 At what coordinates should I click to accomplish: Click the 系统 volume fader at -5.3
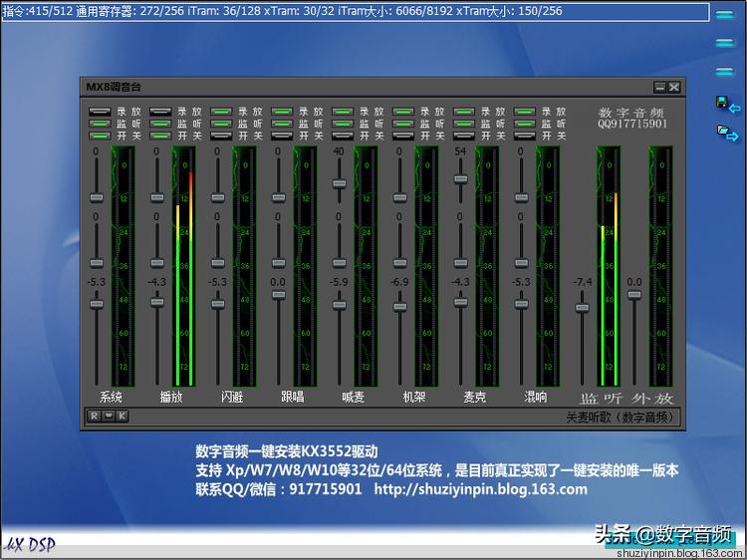[97, 304]
